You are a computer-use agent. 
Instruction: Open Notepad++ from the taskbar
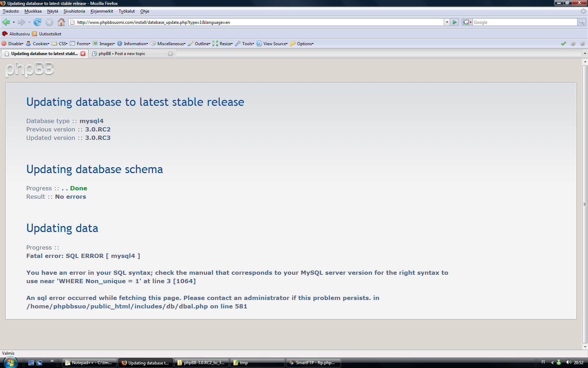[89, 363]
